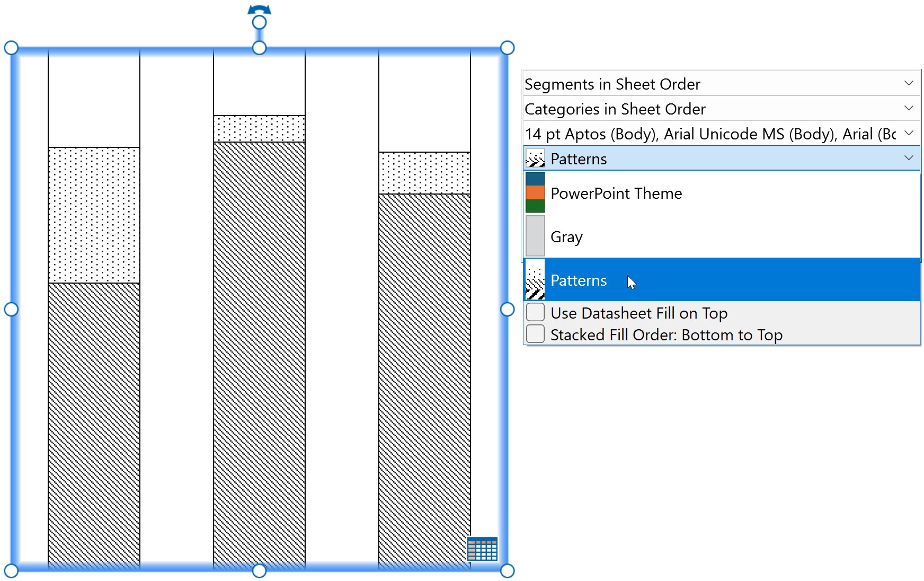
Task: Click the hatched segment of the middle column
Action: click(x=259, y=350)
